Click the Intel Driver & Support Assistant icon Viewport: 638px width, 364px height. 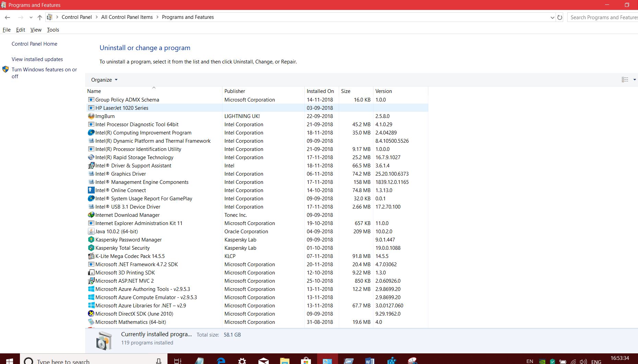pos(91,166)
